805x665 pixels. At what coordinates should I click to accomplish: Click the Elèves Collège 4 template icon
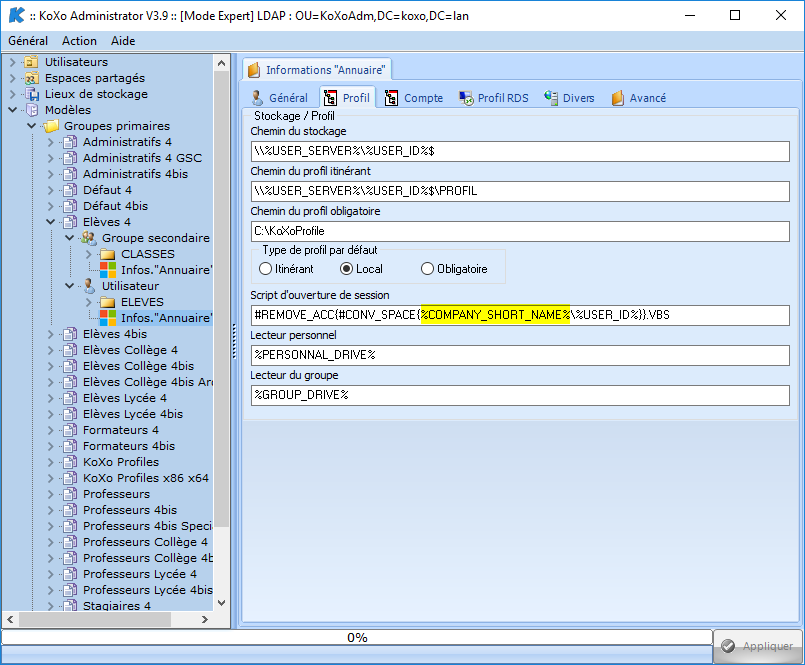(x=69, y=350)
